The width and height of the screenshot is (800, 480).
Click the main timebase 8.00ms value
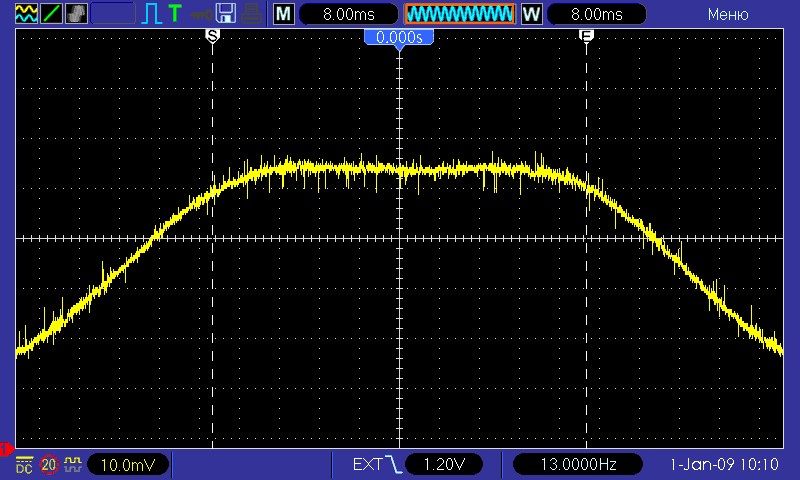[348, 14]
